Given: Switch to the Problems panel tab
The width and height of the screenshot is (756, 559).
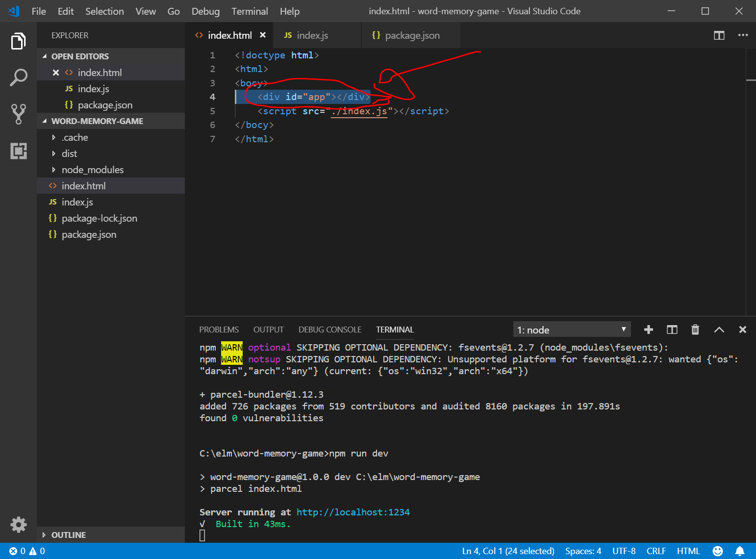Looking at the screenshot, I should click(219, 330).
